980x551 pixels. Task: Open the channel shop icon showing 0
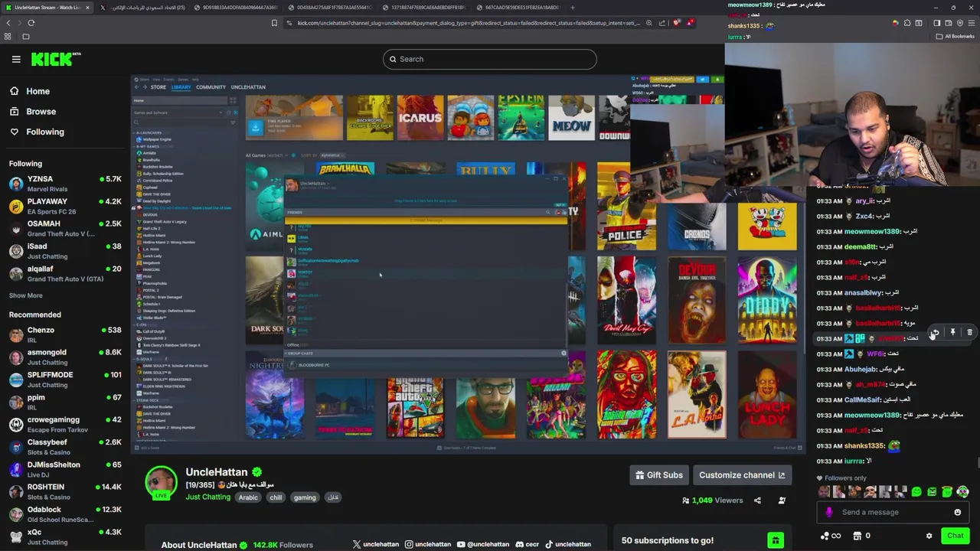click(862, 536)
